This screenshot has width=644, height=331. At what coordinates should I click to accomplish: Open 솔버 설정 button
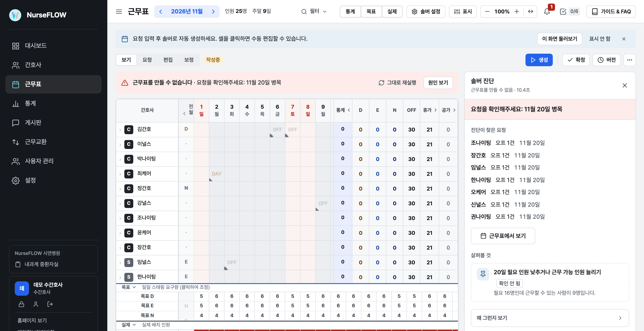(426, 11)
